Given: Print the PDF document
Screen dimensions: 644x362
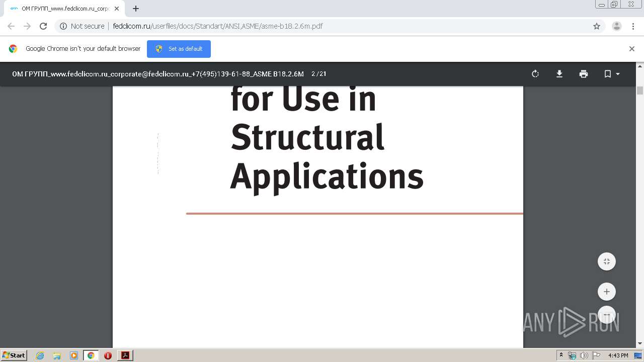Looking at the screenshot, I should click(x=584, y=74).
